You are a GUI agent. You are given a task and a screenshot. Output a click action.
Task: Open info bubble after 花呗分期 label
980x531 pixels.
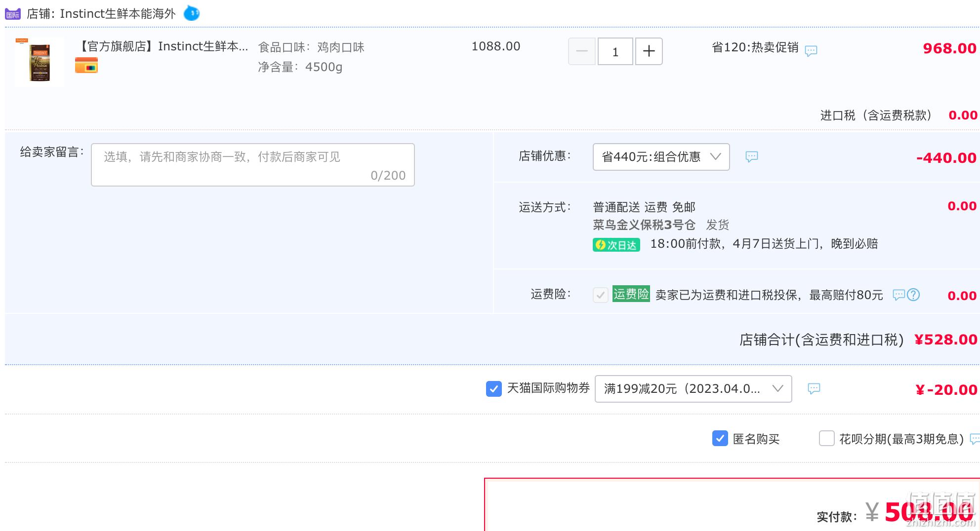pos(975,439)
